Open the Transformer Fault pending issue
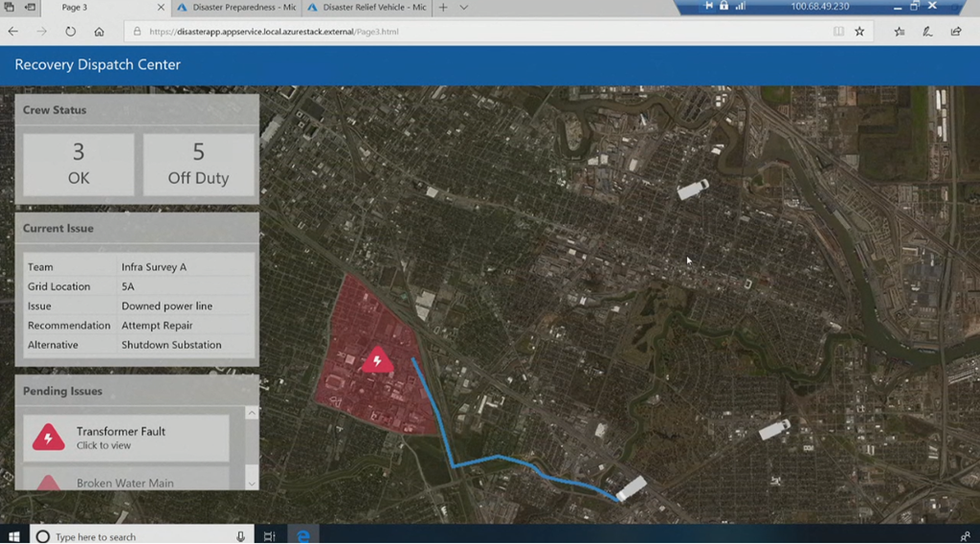The width and height of the screenshot is (980, 544). (126, 438)
